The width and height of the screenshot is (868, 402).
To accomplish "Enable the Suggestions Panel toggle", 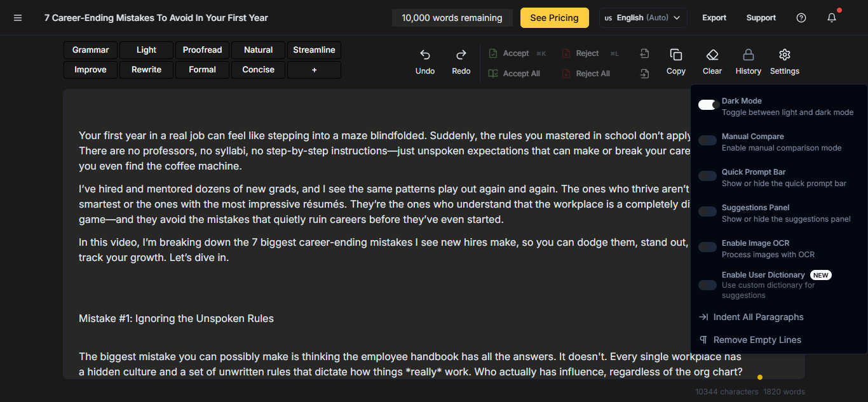I will (x=708, y=211).
